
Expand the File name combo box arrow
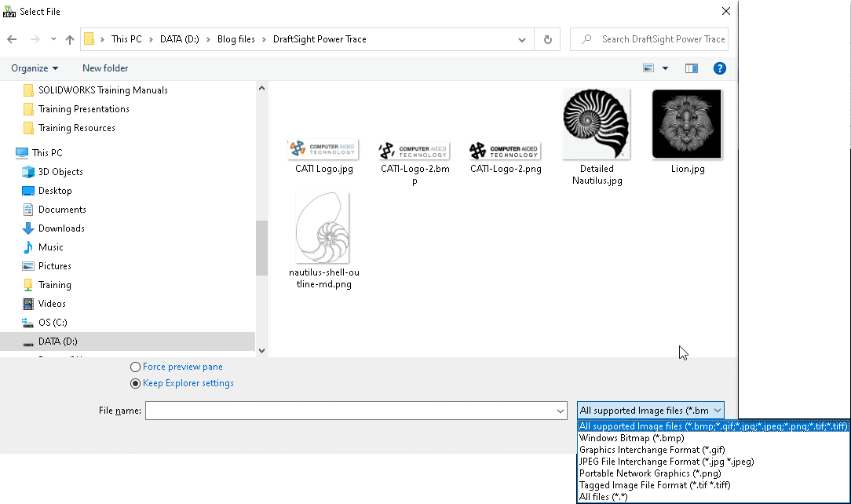tap(561, 411)
